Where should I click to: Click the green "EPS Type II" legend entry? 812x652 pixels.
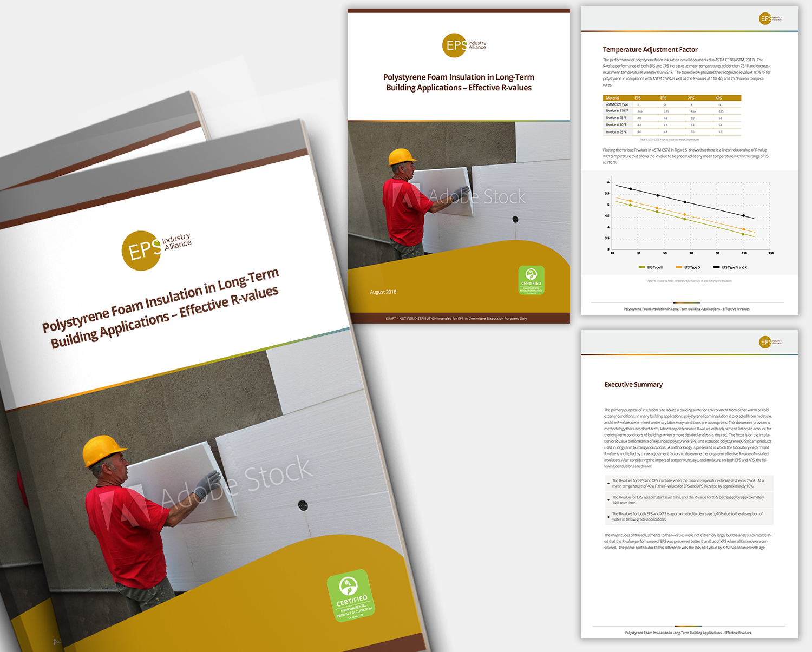coord(651,267)
